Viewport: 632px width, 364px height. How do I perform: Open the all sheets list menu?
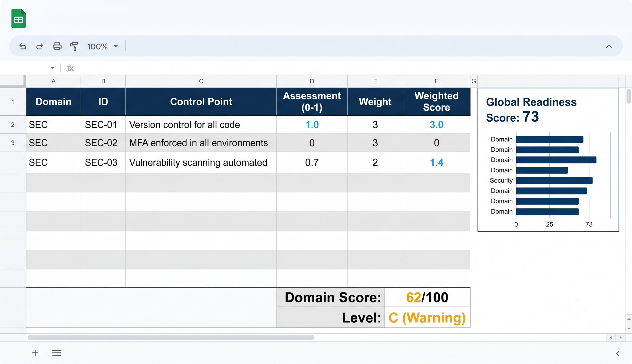(57, 353)
